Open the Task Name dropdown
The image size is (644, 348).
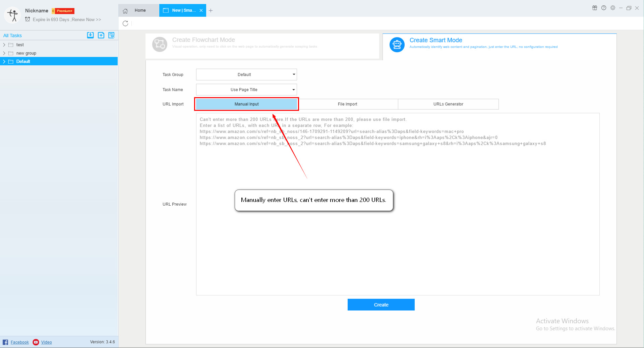tap(246, 89)
